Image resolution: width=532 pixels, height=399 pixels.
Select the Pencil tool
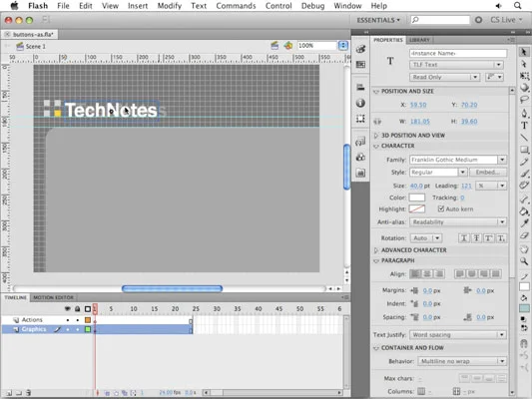point(524,162)
